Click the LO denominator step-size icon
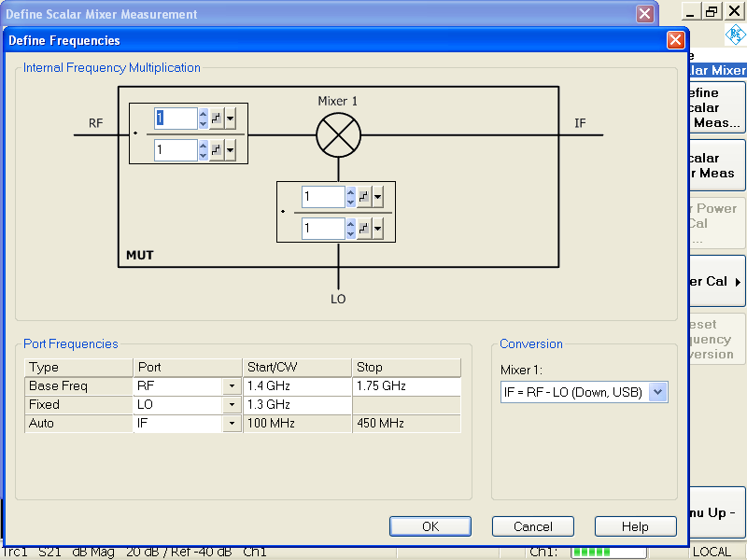This screenshot has height=560, width=747. [x=364, y=229]
